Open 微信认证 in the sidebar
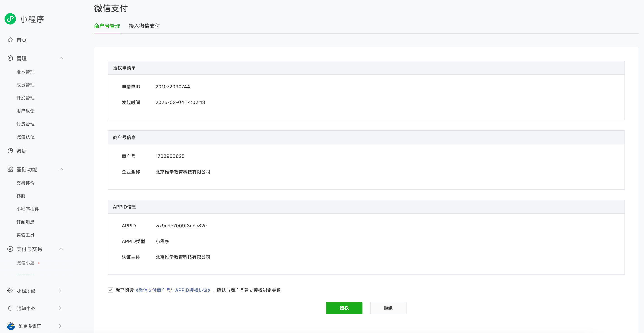Image resolution: width=644 pixels, height=333 pixels. click(25, 137)
